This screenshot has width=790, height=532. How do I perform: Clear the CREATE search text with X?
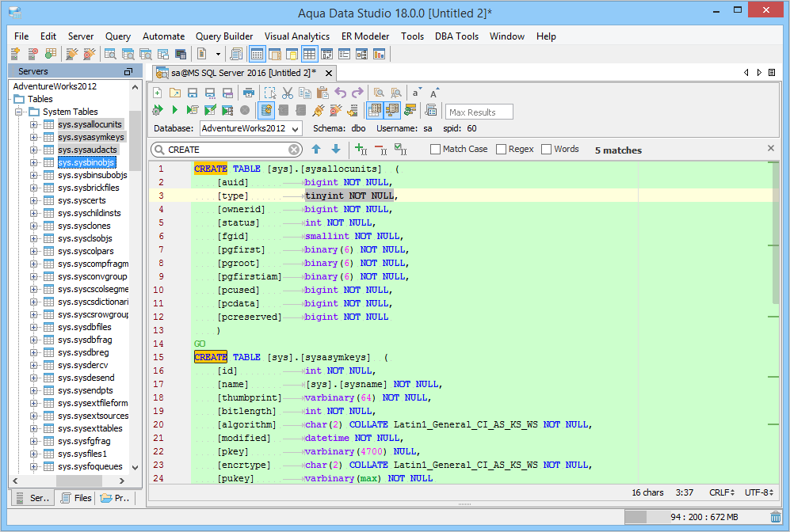[x=294, y=150]
